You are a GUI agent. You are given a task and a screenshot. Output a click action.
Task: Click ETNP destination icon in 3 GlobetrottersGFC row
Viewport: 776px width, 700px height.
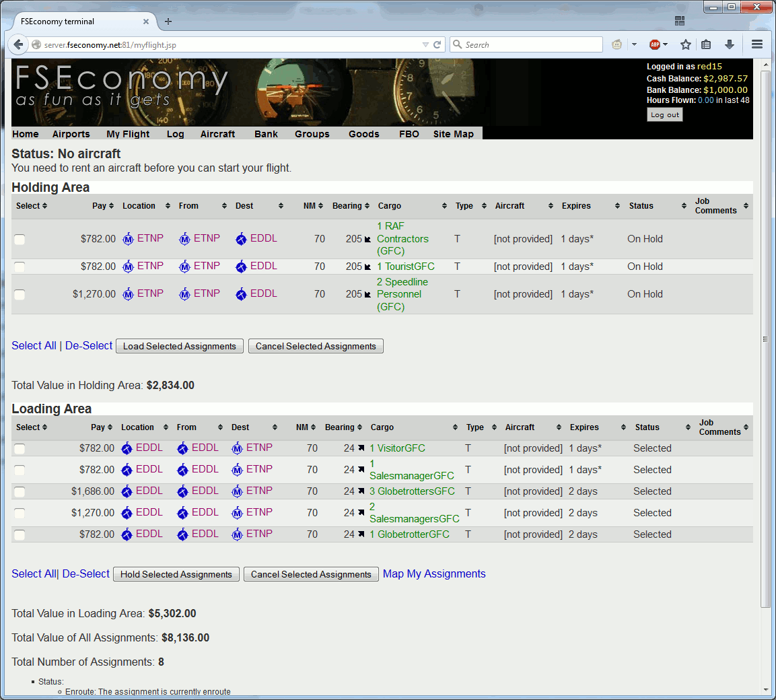[x=237, y=491]
